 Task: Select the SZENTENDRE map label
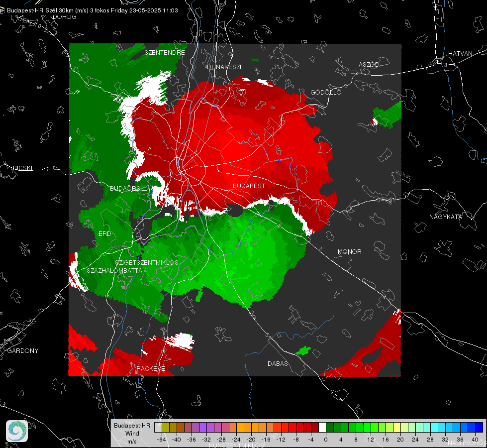(165, 53)
